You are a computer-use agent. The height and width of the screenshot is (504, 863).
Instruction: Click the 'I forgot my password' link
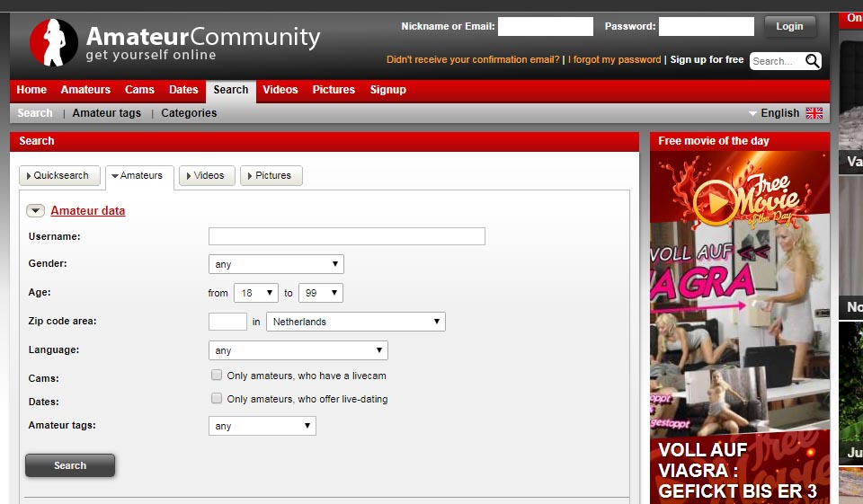(615, 60)
